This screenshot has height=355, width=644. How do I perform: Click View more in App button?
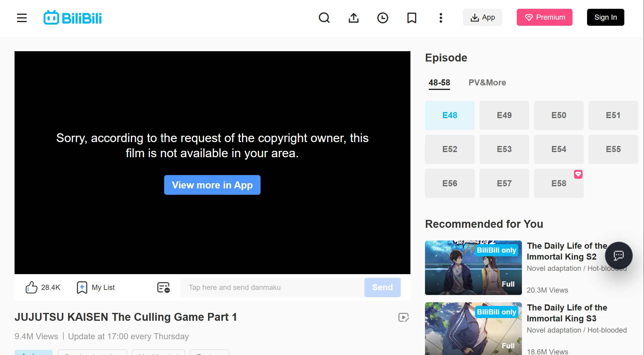pyautogui.click(x=212, y=185)
